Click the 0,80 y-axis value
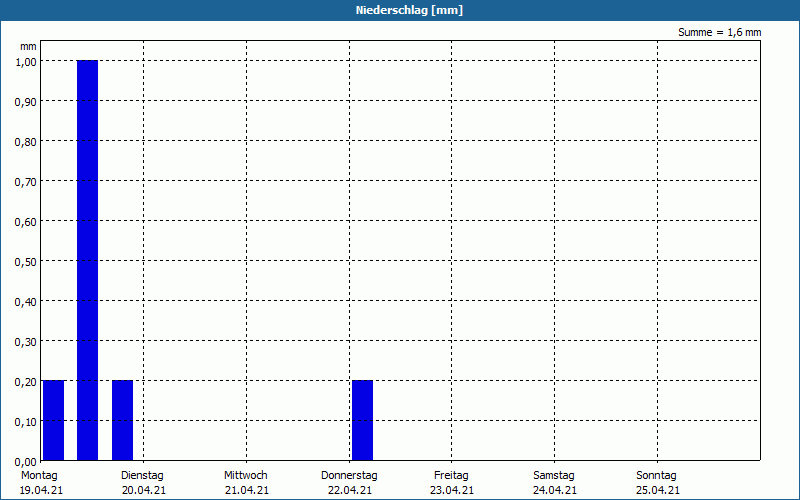 [x=26, y=142]
